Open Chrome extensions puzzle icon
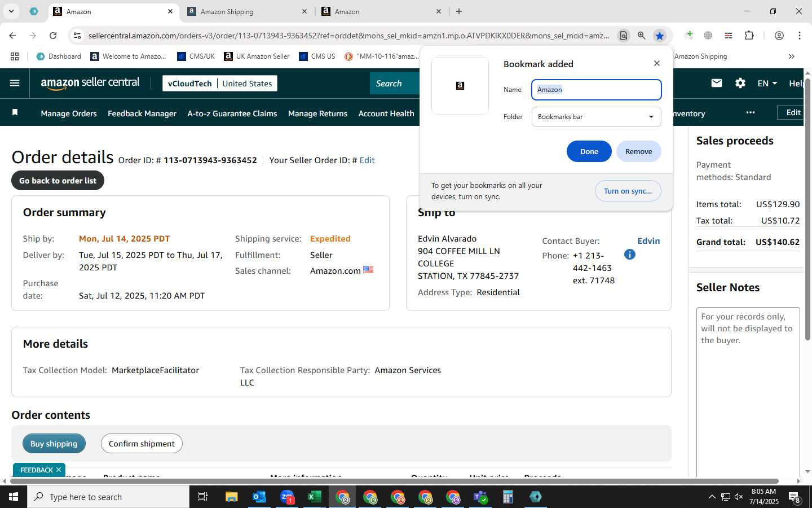The height and width of the screenshot is (508, 812). pyautogui.click(x=749, y=36)
